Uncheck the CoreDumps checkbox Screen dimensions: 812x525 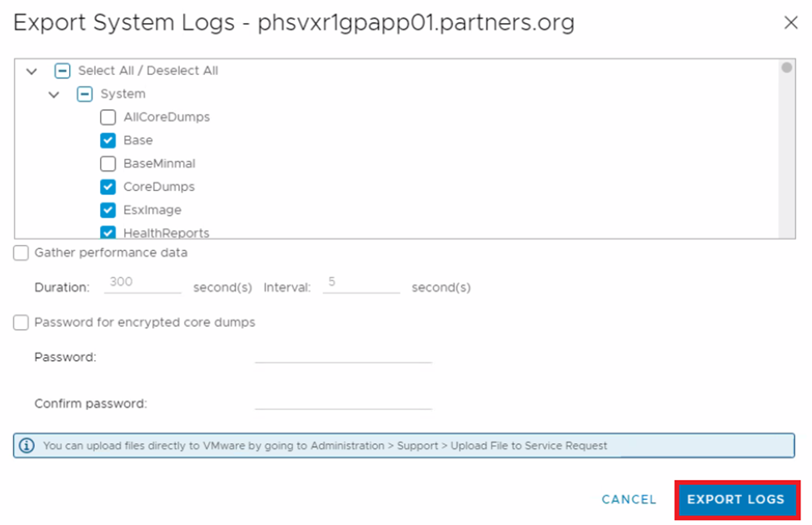click(107, 187)
